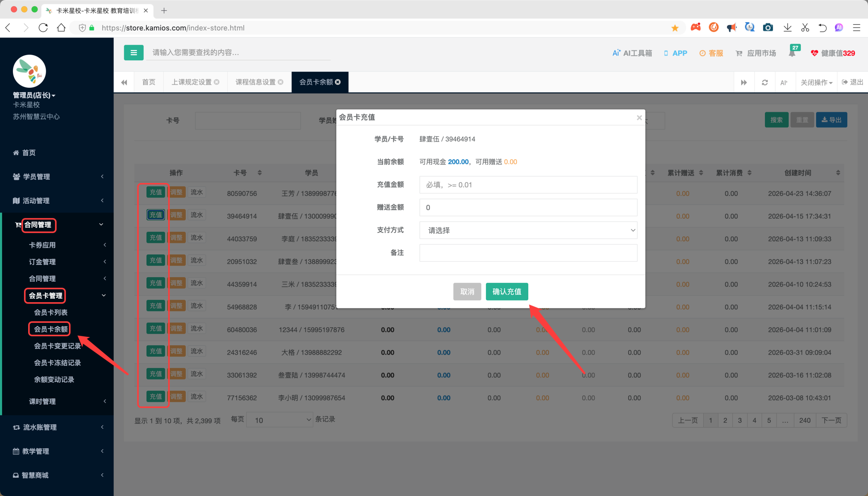Image resolution: width=868 pixels, height=496 pixels.
Task: Open the per-page records dropdown showing 10
Action: click(280, 420)
